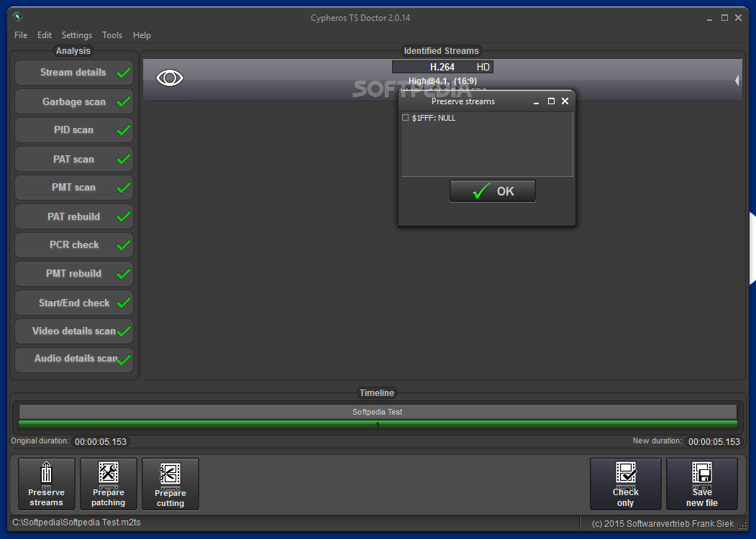756x539 pixels.
Task: Click the status bar resize grip
Action: pyautogui.click(x=742, y=525)
